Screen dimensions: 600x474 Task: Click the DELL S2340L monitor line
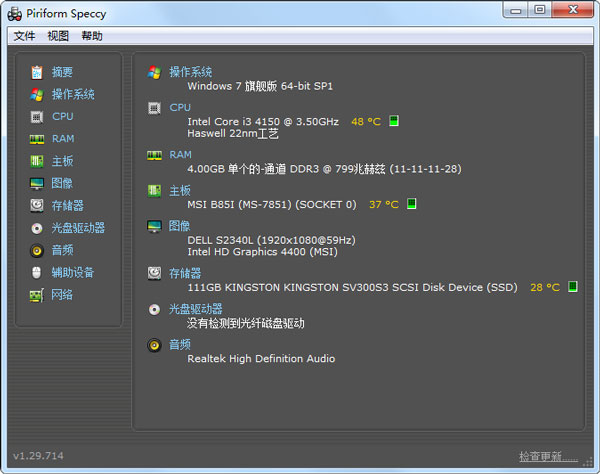click(x=271, y=240)
